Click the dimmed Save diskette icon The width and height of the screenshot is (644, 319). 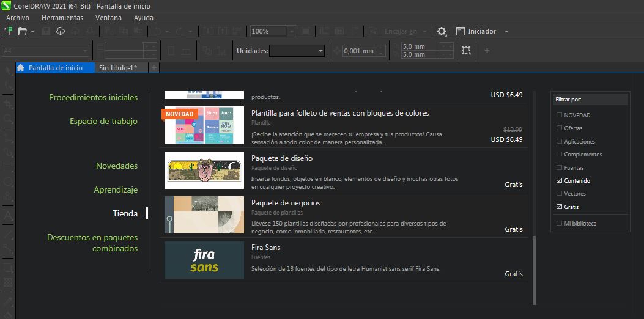pos(46,31)
